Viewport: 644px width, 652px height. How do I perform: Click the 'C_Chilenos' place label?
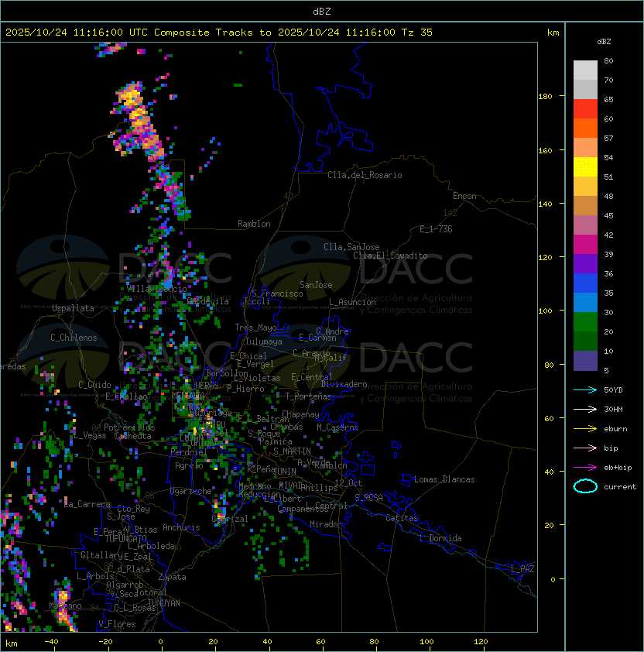[74, 338]
